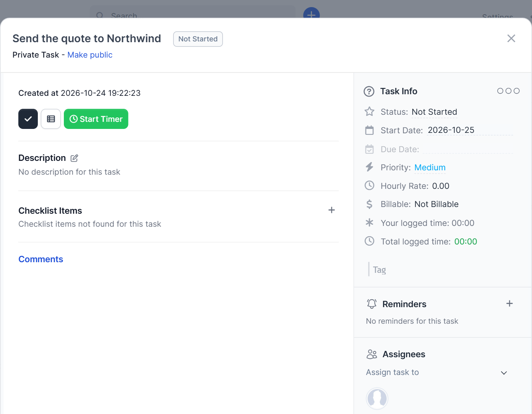Click the Priority lightning bolt icon
The width and height of the screenshot is (532, 414).
pyautogui.click(x=369, y=167)
